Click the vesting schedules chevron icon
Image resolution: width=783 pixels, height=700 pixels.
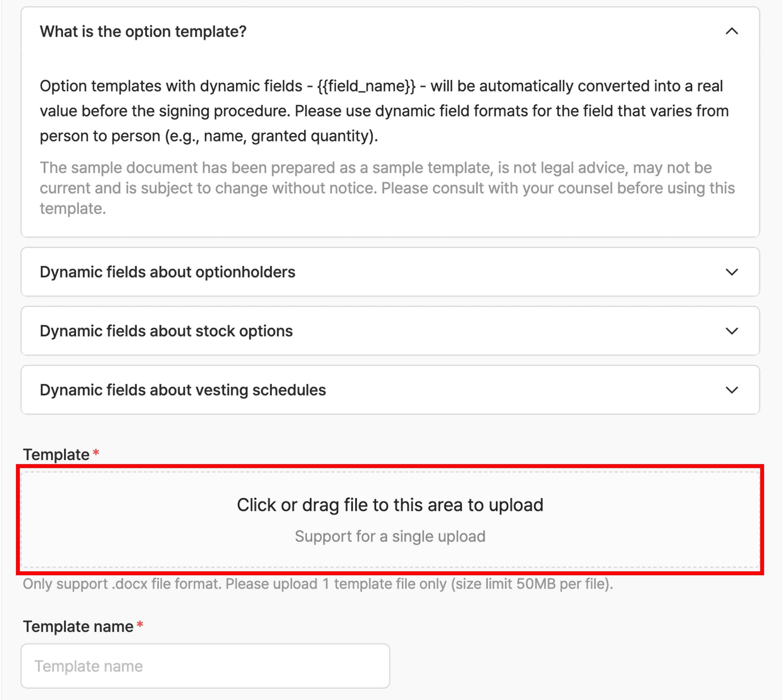[732, 390]
